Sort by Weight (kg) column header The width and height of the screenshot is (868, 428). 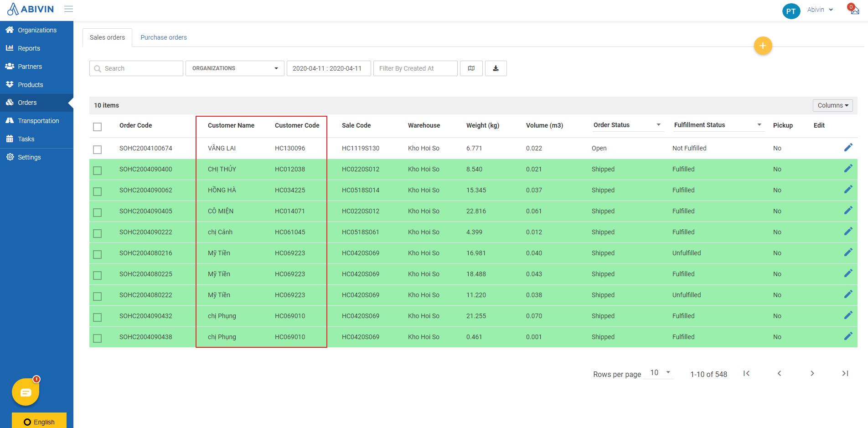pyautogui.click(x=483, y=125)
